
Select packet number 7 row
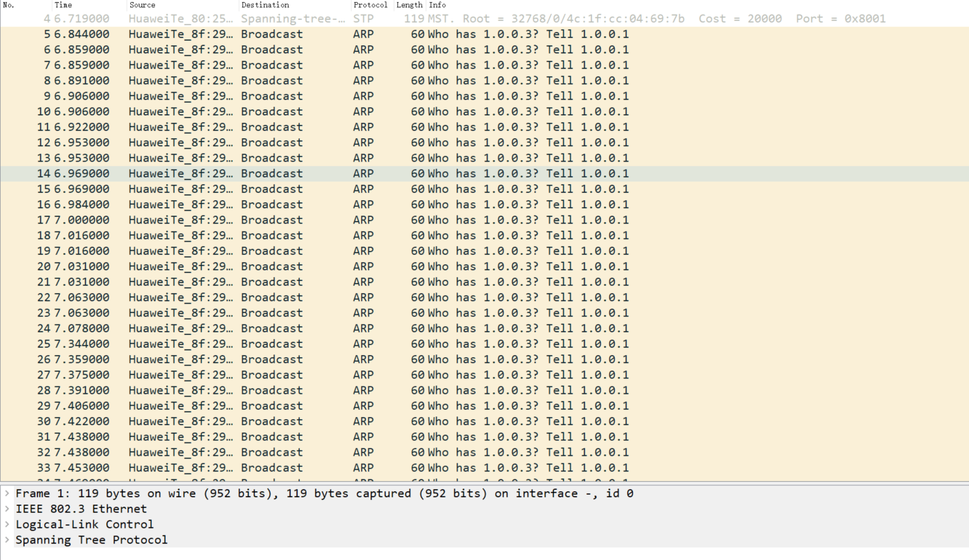(x=484, y=65)
